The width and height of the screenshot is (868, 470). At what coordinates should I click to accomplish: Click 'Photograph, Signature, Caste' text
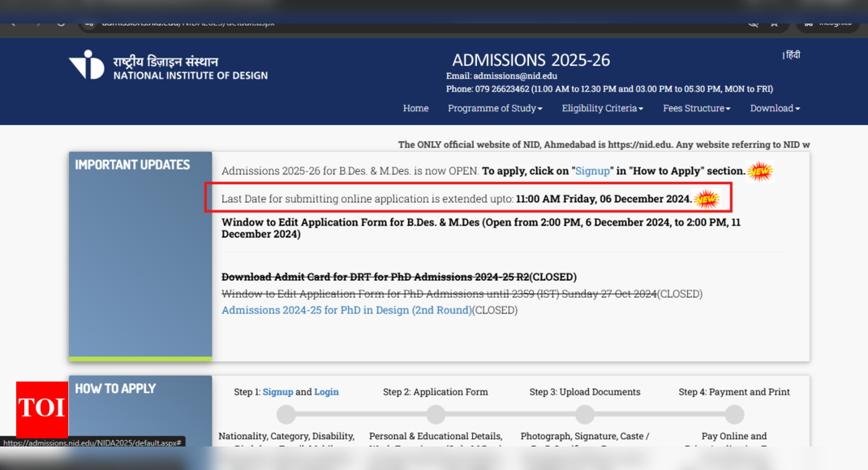click(x=585, y=436)
